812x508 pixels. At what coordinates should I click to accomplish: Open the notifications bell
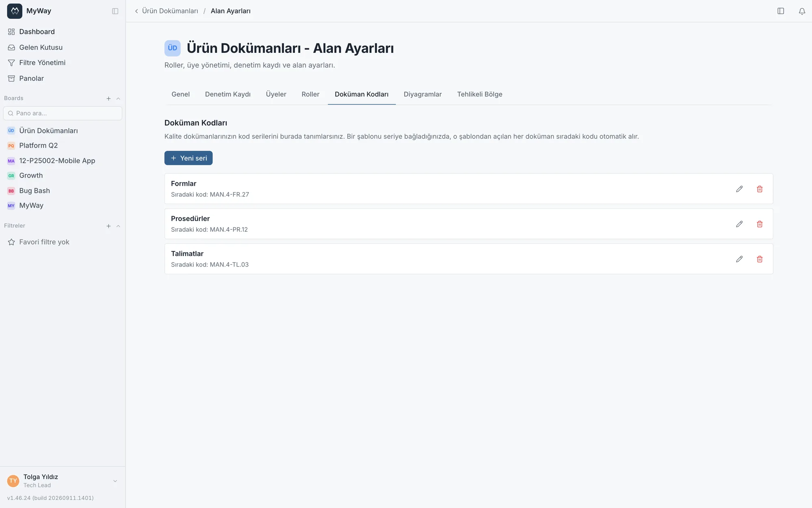(x=802, y=11)
